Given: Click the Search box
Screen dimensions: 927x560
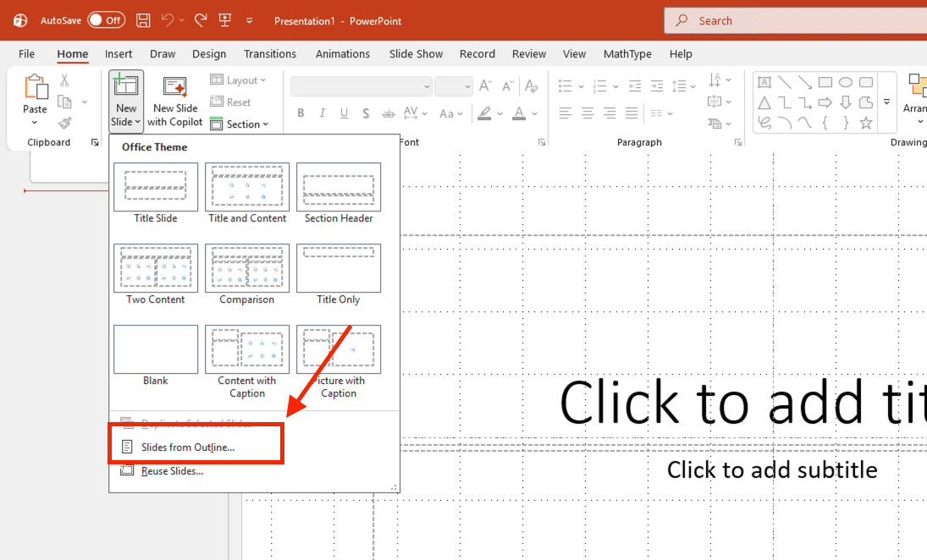Looking at the screenshot, I should tap(795, 20).
